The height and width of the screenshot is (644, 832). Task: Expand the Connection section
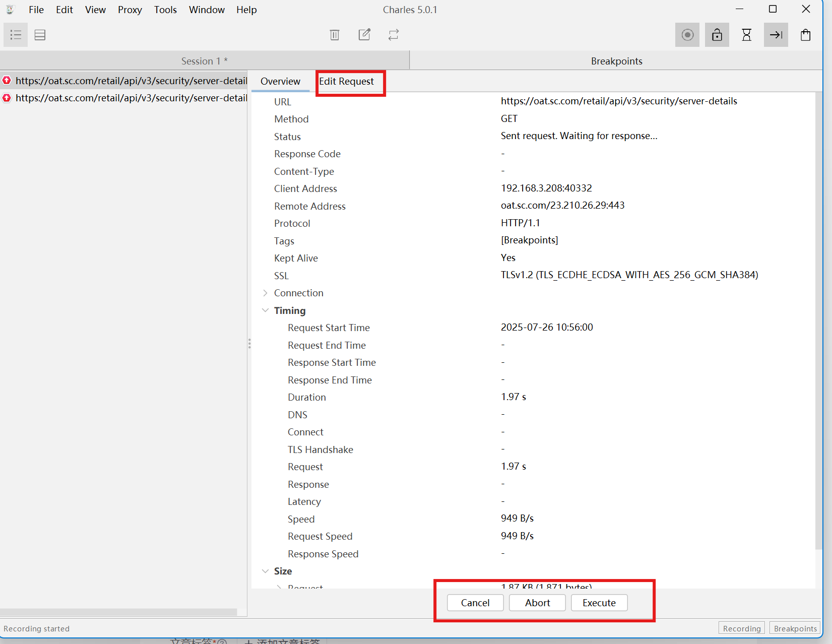click(265, 293)
